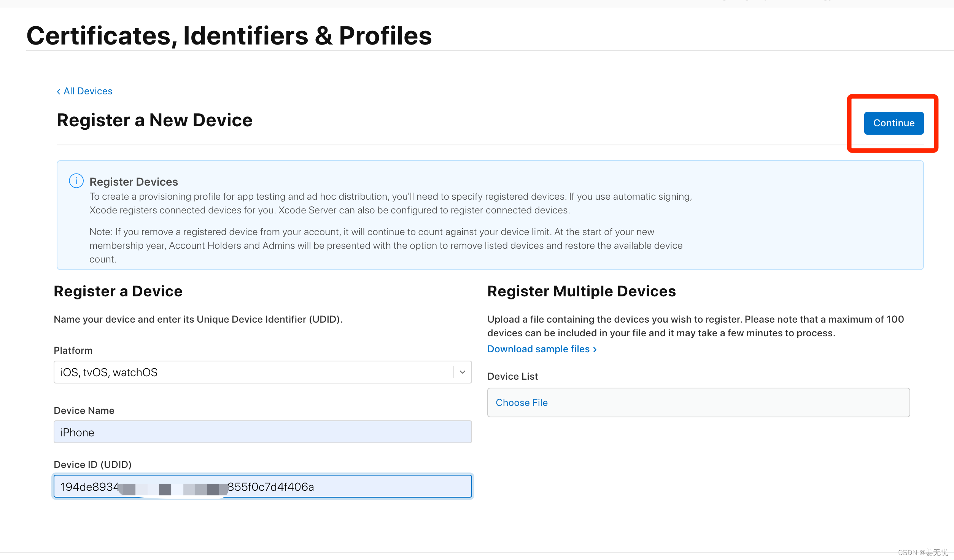Click the Platform field label
The width and height of the screenshot is (954, 560).
73,350
